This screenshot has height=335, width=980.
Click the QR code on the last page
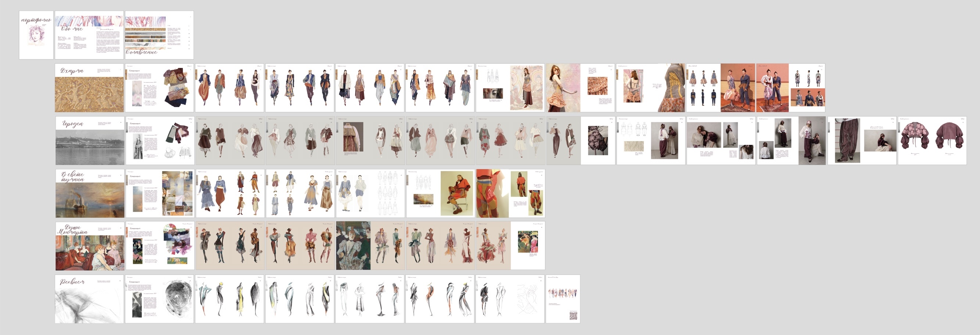[573, 316]
